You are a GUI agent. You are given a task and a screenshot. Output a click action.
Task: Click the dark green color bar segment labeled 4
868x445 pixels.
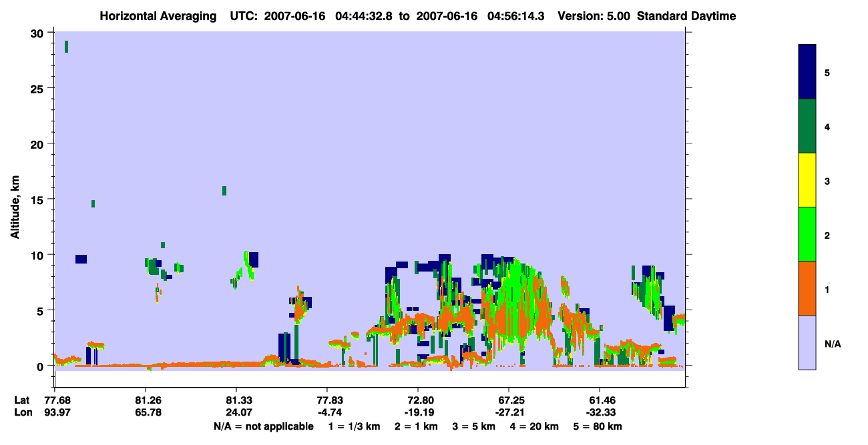(807, 126)
